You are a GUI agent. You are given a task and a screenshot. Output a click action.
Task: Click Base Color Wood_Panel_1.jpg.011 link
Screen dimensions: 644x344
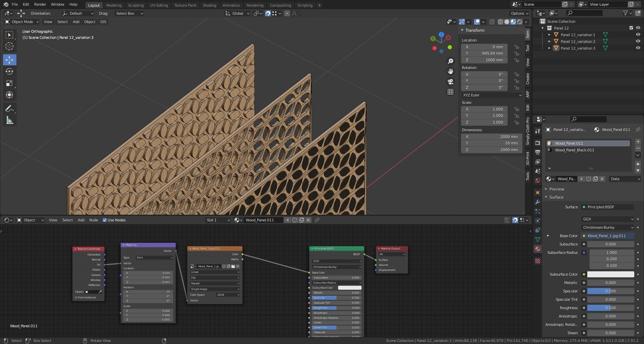tap(607, 236)
